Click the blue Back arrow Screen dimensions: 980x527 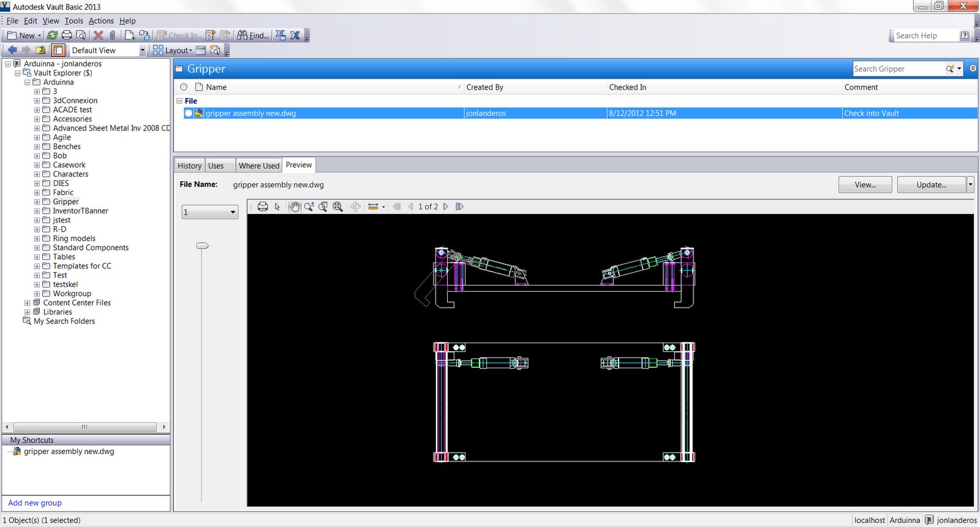pos(12,50)
